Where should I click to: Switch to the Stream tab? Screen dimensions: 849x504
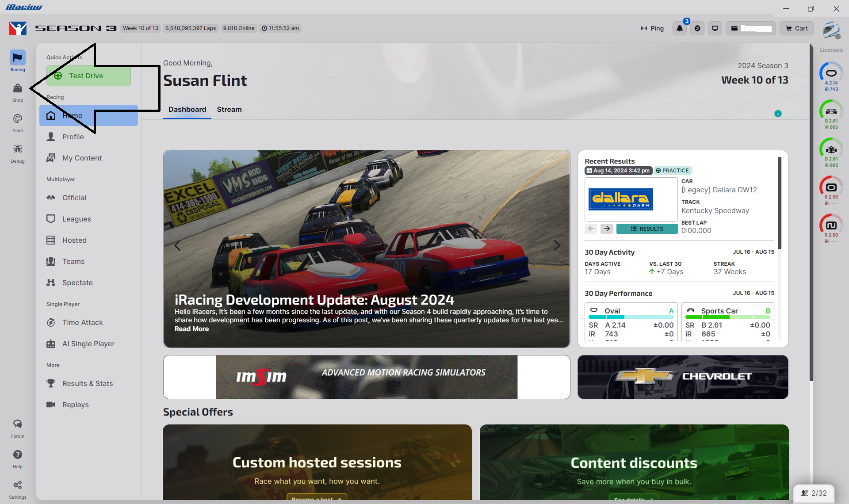[x=229, y=109]
